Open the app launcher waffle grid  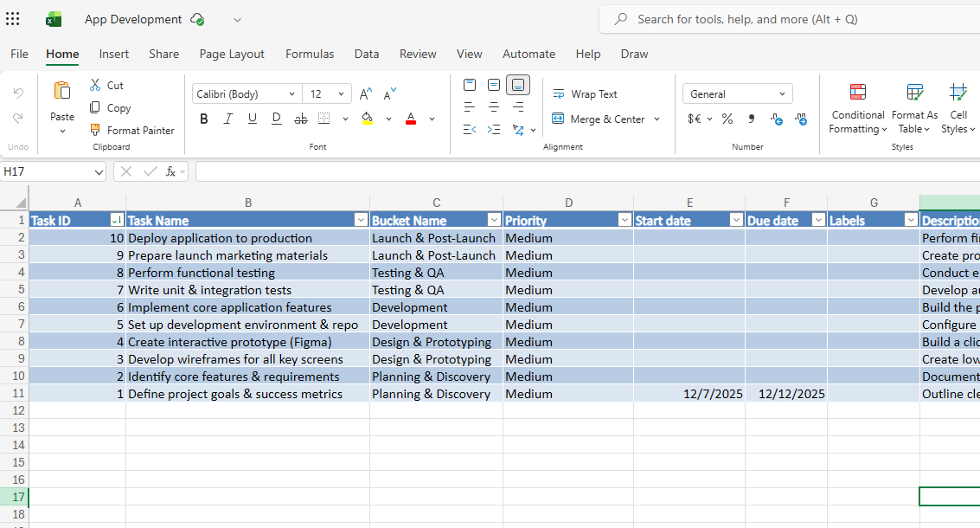(13, 19)
